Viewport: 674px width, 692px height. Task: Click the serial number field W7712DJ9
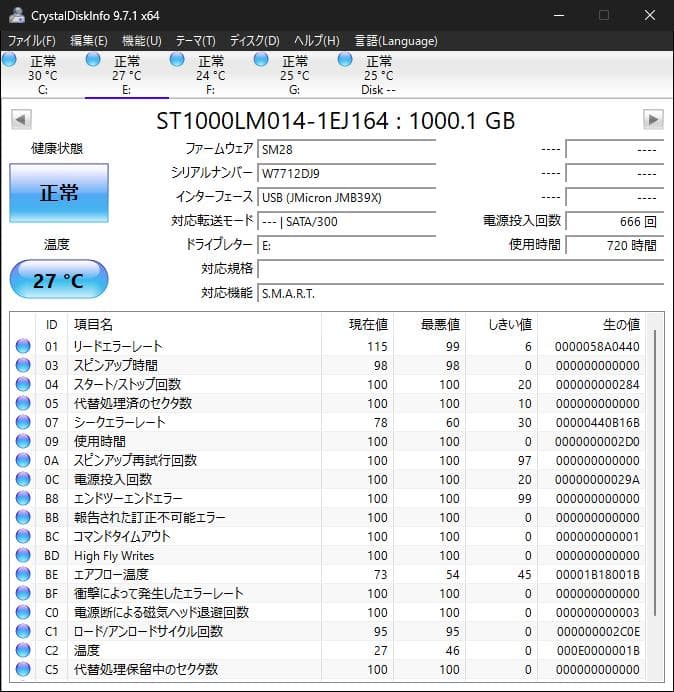pyautogui.click(x=346, y=173)
